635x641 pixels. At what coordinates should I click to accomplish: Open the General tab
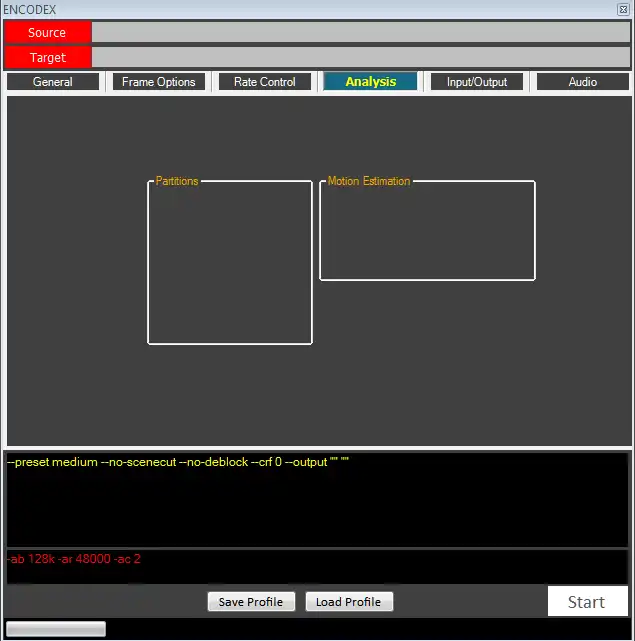coord(53,82)
